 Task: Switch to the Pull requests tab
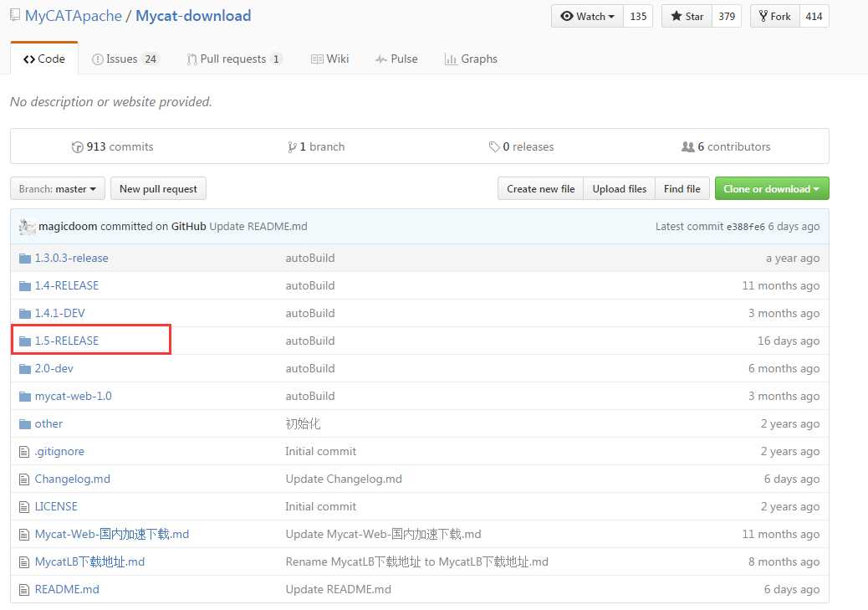[x=235, y=59]
